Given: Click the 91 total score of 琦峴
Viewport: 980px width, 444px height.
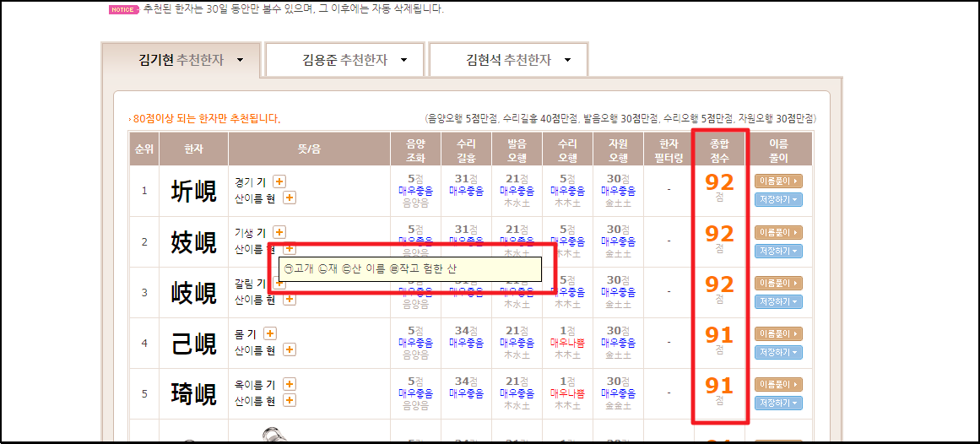Looking at the screenshot, I should pyautogui.click(x=719, y=385).
